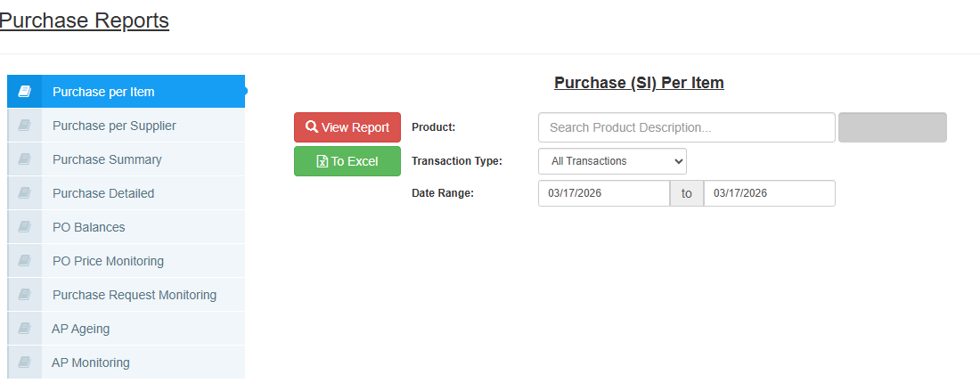
Task: Open the Transaction Type dropdown
Action: pos(613,161)
